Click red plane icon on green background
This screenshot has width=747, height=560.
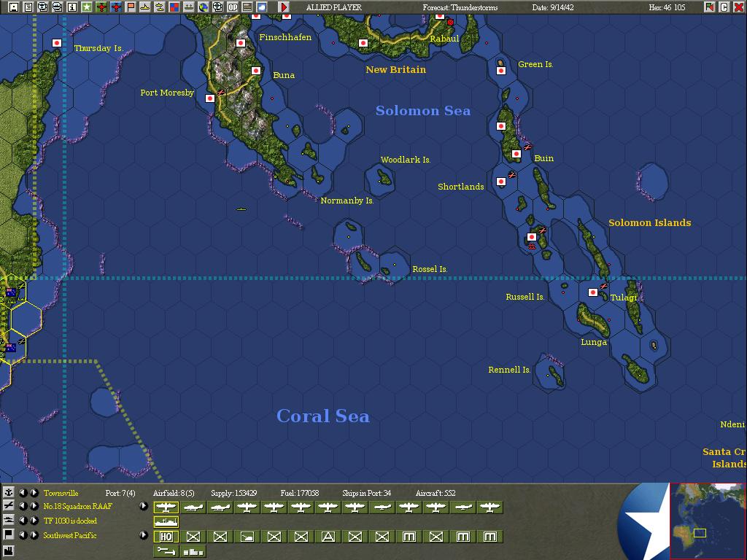tap(101, 7)
